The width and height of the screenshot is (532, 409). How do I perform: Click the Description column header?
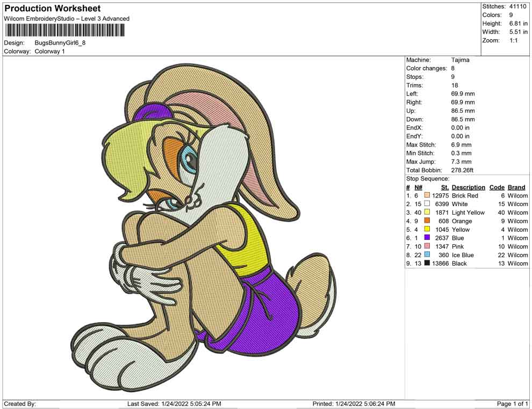click(468, 187)
